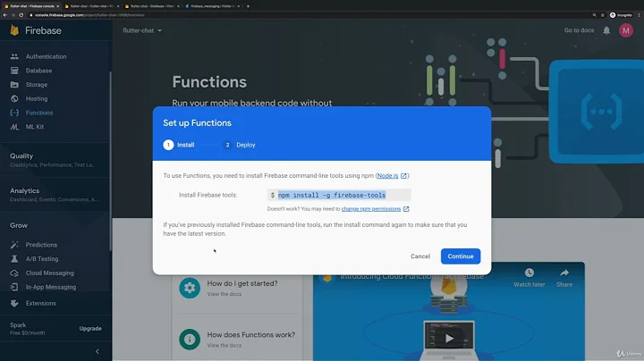Select step 2 Deploy in dialog
Image resolution: width=644 pixels, height=361 pixels.
[239, 145]
